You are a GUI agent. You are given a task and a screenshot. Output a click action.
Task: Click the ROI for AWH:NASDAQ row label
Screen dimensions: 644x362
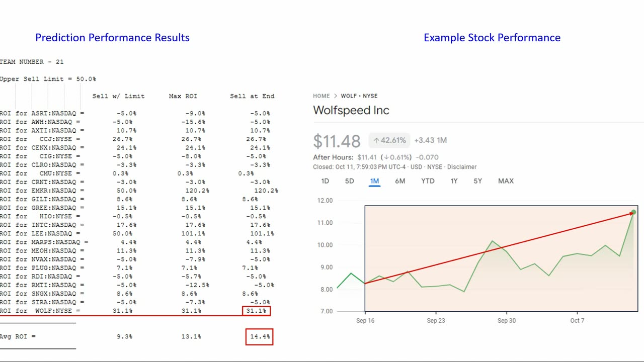tap(40, 122)
